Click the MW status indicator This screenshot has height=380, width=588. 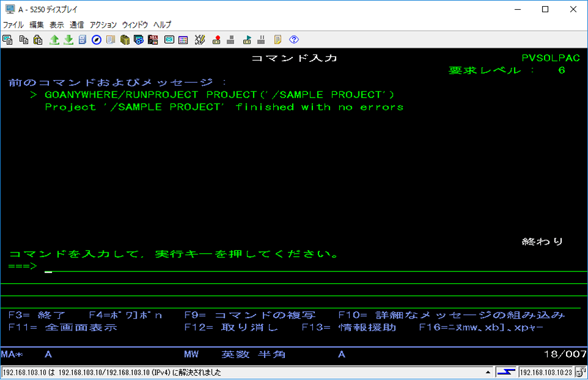pos(191,354)
